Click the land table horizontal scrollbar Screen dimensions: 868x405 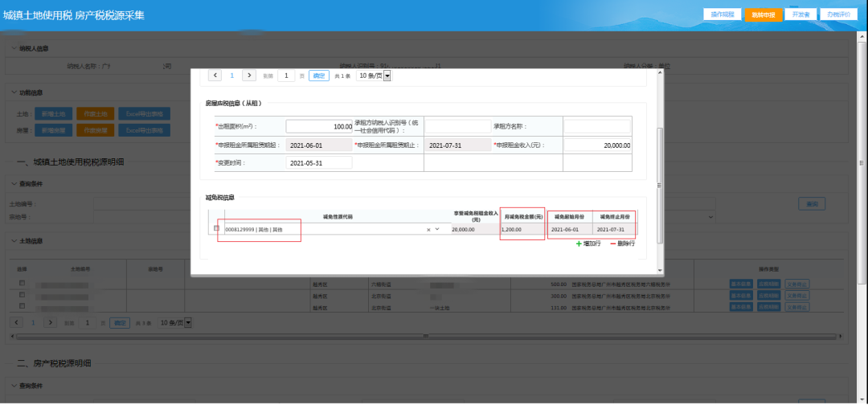point(427,336)
